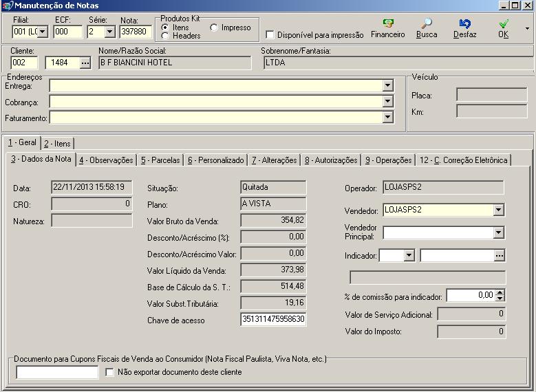
Task: Click the Manutenção de Notas title icon
Action: 8,6
